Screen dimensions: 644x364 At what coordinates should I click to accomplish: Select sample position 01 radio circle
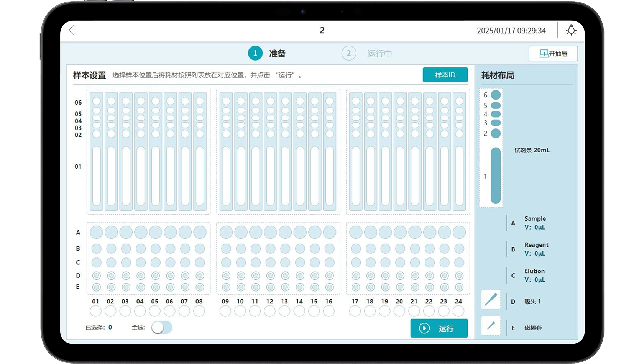[95, 311]
